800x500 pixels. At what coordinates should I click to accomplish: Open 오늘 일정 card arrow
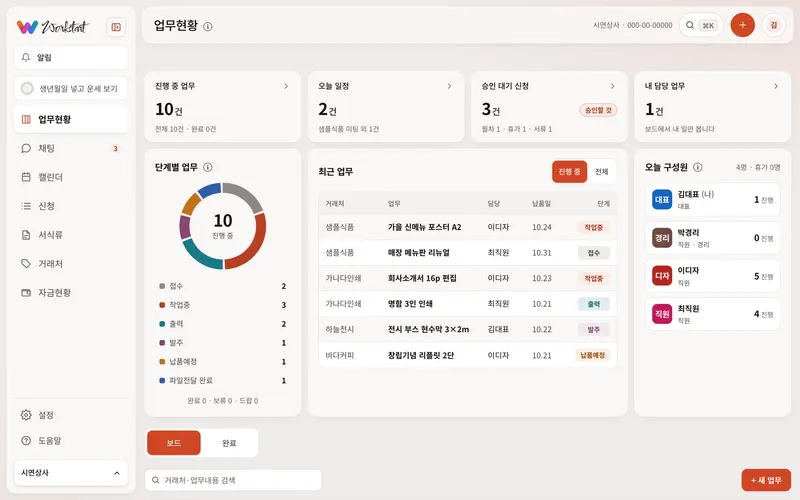pos(449,86)
